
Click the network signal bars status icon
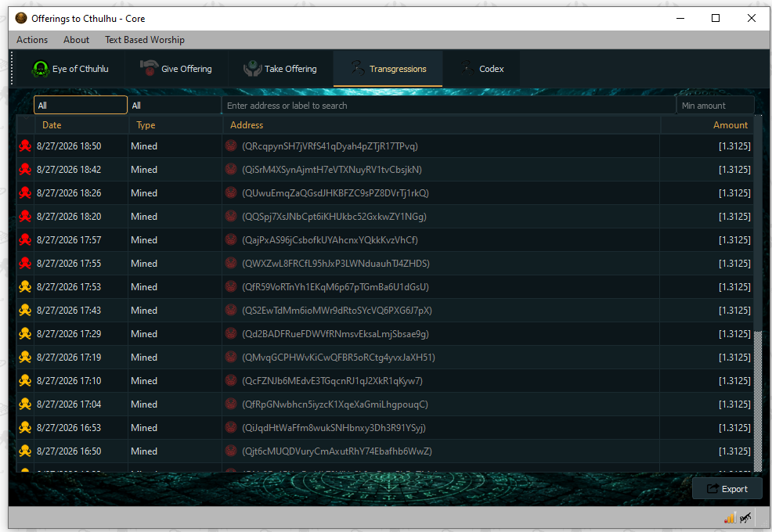tap(731, 518)
